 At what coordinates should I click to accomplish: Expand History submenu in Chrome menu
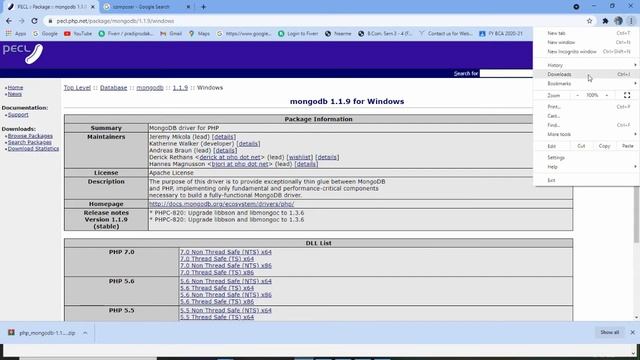(587, 65)
